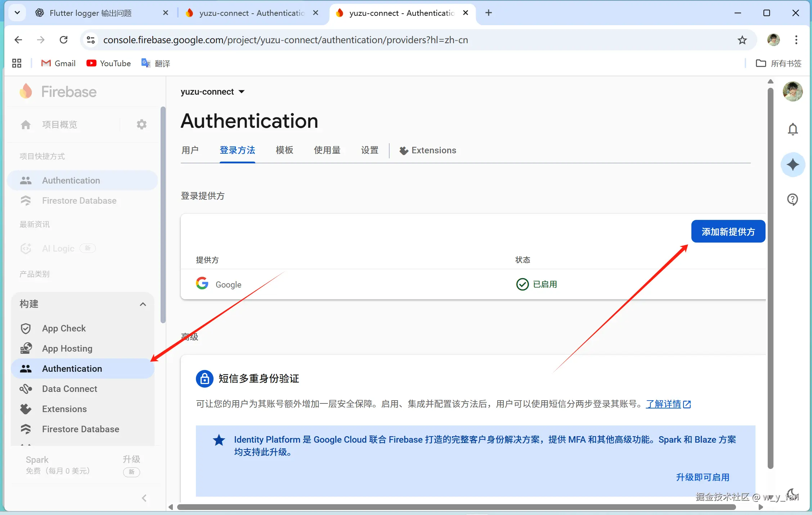Click the 添加新提供方 button
812x515 pixels.
click(x=728, y=231)
